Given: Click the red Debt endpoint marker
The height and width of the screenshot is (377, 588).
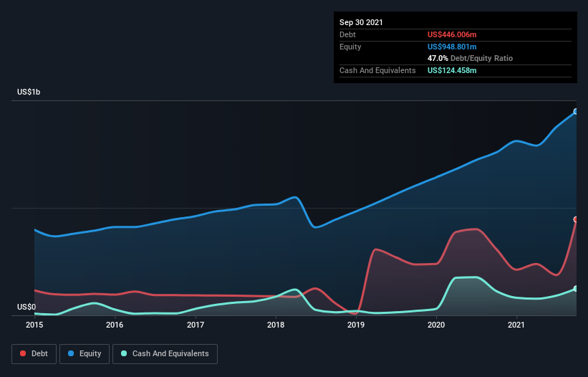Looking at the screenshot, I should (576, 219).
